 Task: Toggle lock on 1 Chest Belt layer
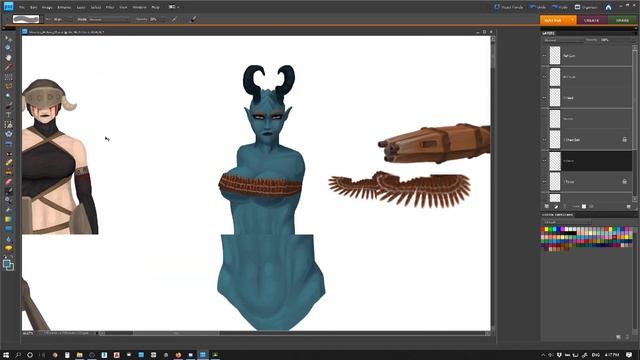point(624,140)
